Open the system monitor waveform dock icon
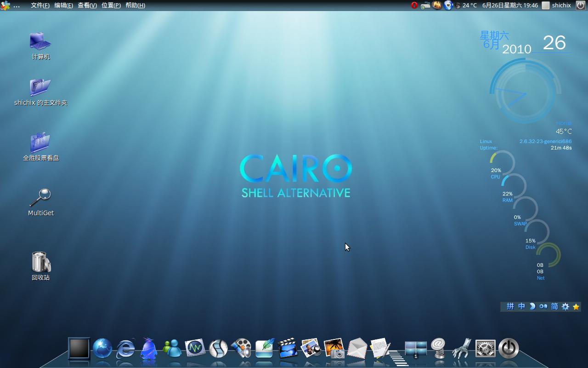Screen dimensions: 588x368 [195, 348]
